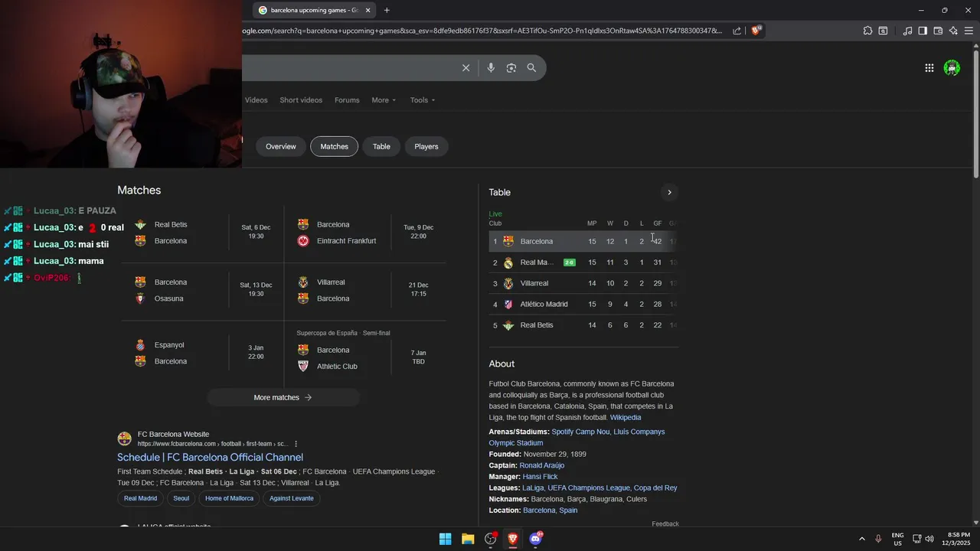Viewport: 980px width, 551px height.
Task: Open File Explorer from the taskbar
Action: 468,539
